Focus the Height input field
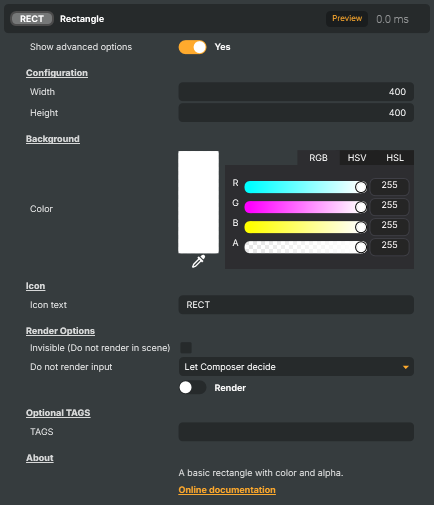Image resolution: width=434 pixels, height=505 pixels. pos(296,113)
